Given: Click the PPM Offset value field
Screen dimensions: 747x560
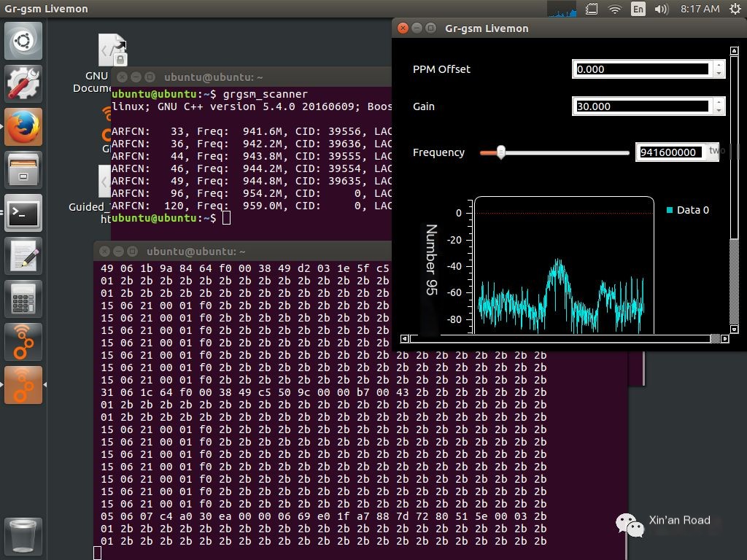Looking at the screenshot, I should coord(642,69).
